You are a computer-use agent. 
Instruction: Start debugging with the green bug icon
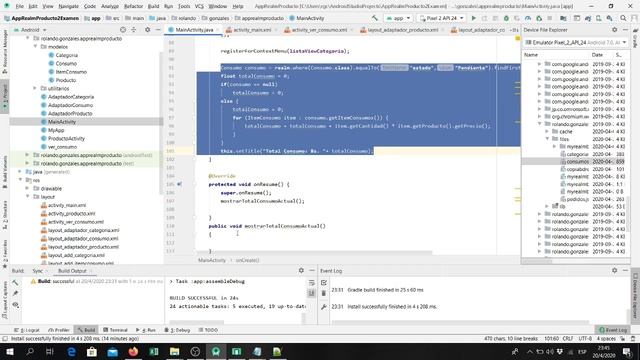[x=506, y=18]
